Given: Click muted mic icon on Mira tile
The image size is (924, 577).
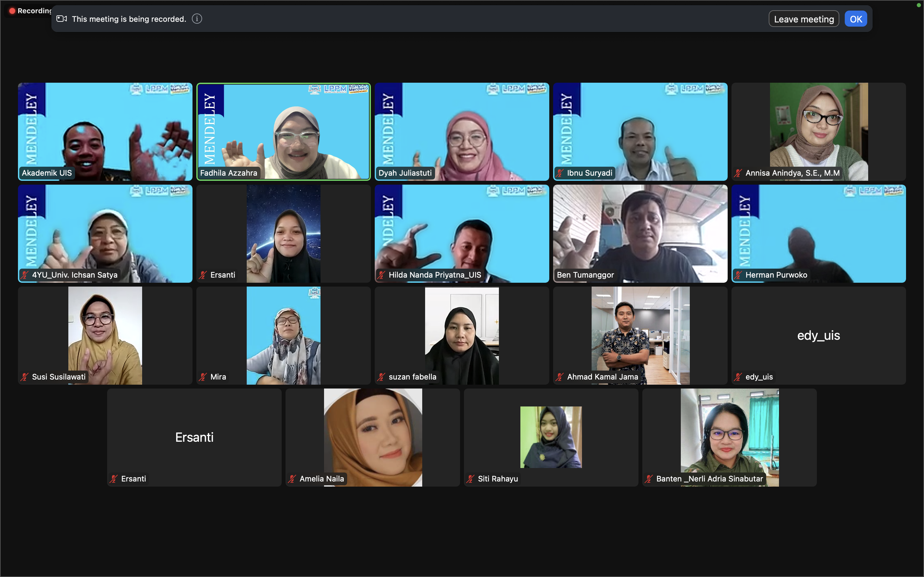Looking at the screenshot, I should 203,377.
